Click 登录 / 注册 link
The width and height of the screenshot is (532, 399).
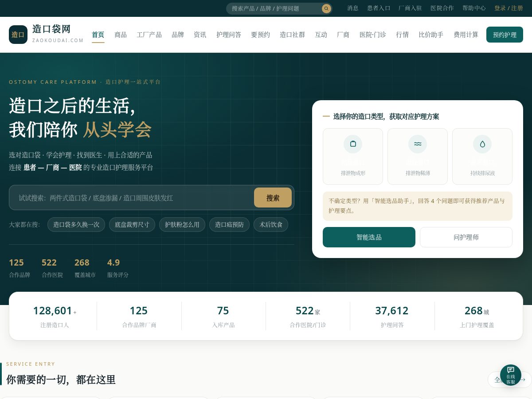[x=509, y=8]
